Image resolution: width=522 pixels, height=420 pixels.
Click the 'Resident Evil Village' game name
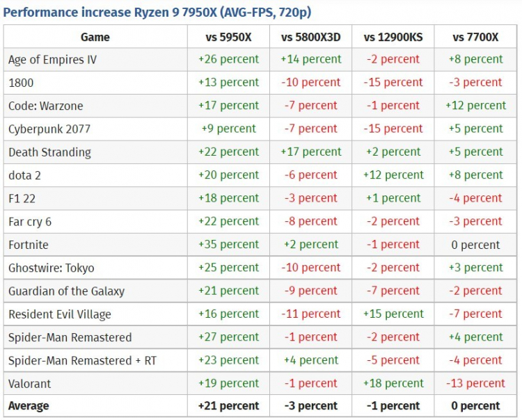pyautogui.click(x=60, y=314)
